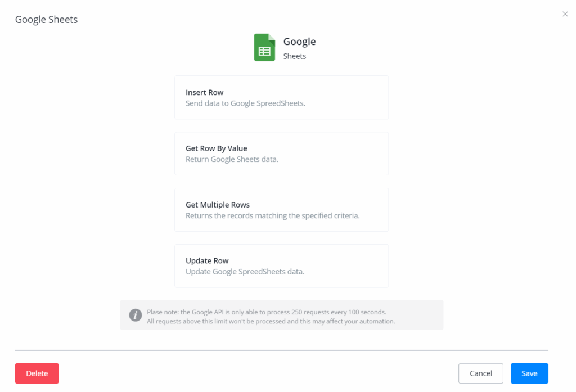Click the green Google Sheets logo icon
This screenshot has height=392, width=576.
[264, 47]
